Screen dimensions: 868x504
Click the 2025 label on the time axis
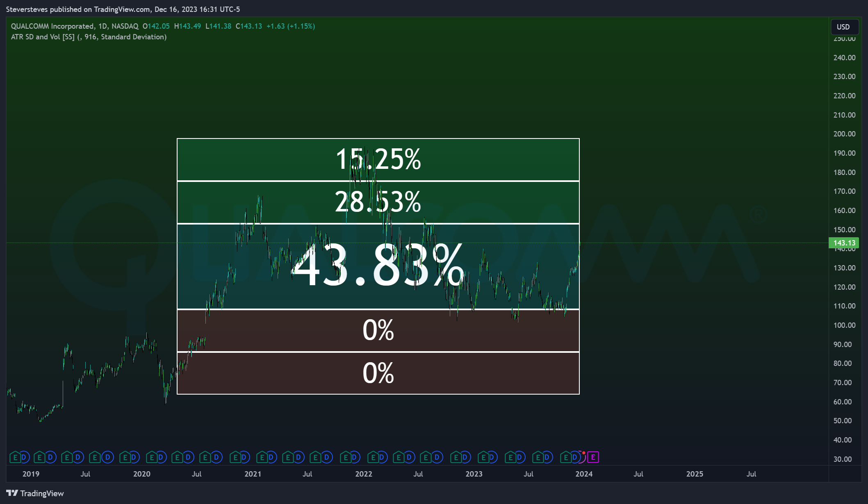tap(695, 474)
